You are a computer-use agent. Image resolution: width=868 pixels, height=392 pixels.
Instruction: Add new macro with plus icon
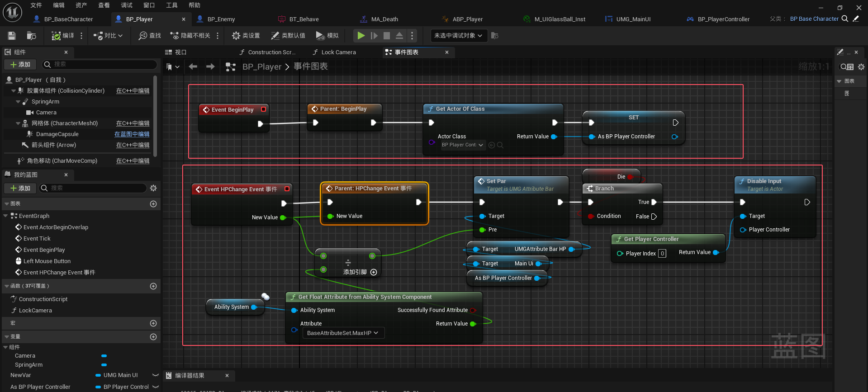pos(153,323)
